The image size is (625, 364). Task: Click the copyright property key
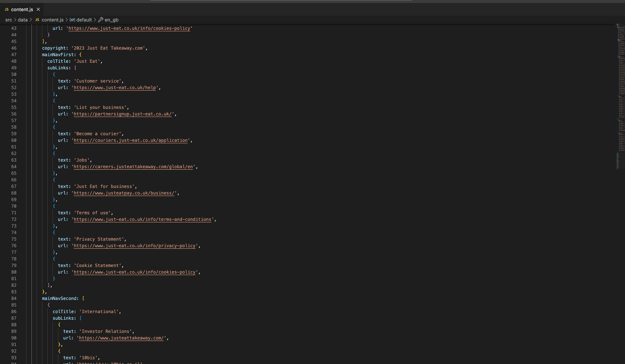coord(54,48)
